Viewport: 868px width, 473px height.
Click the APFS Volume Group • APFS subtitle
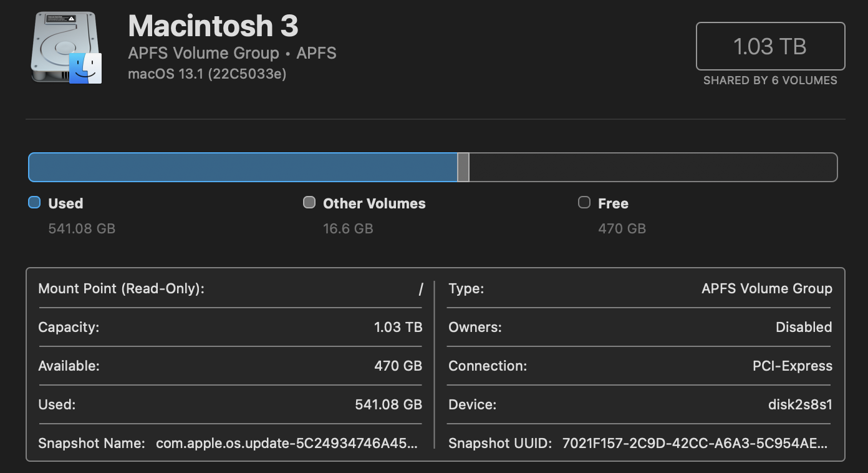click(232, 53)
